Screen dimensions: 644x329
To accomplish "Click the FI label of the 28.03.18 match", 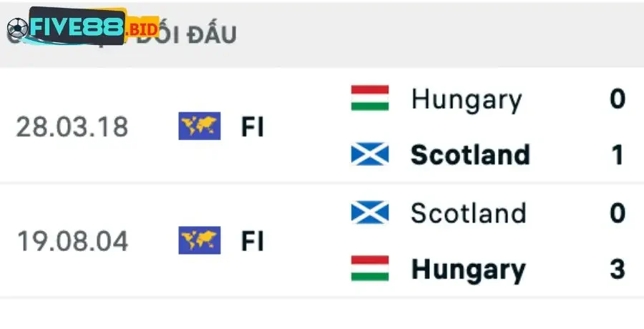I will point(253,127).
